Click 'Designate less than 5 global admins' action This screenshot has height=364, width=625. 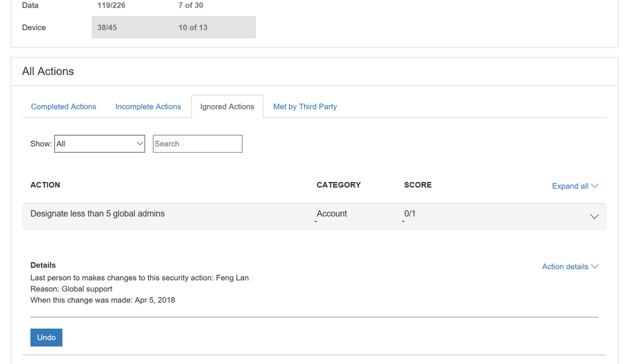pyautogui.click(x=97, y=214)
